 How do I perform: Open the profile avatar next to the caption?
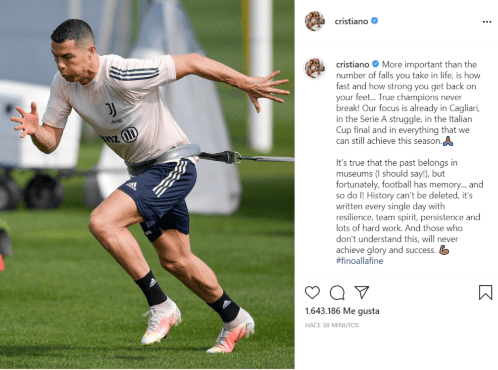pyautogui.click(x=315, y=68)
